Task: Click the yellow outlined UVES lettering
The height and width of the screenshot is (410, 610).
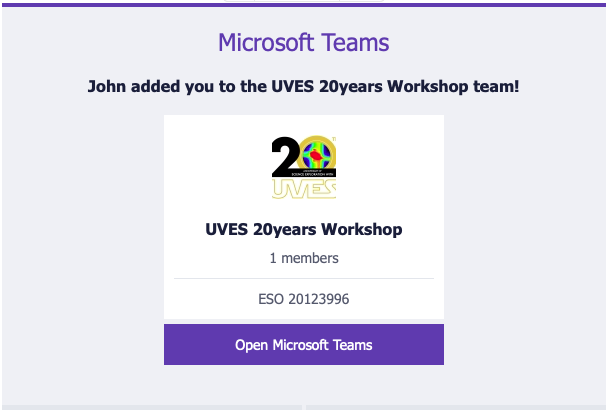Action: (304, 189)
